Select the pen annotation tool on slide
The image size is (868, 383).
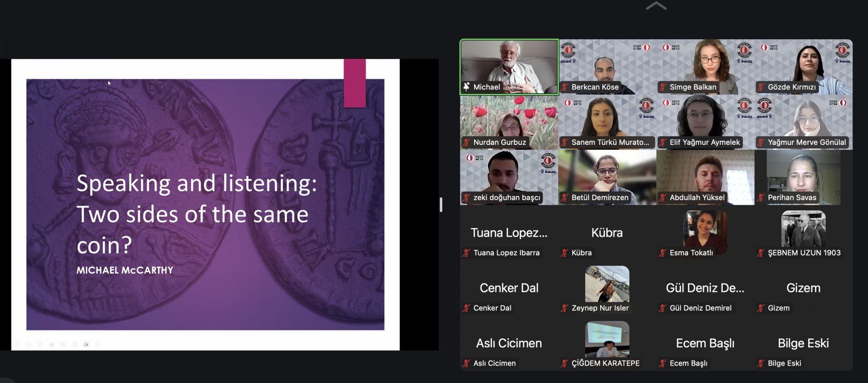coord(40,345)
